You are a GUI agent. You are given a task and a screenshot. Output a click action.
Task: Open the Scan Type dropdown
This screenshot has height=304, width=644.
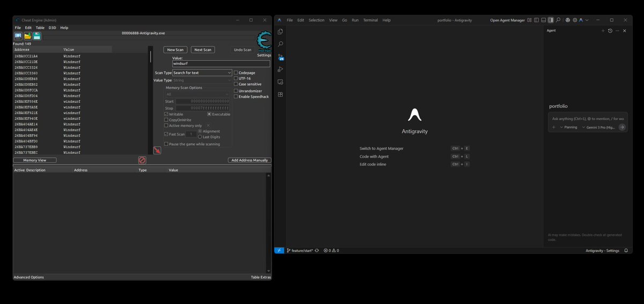202,72
